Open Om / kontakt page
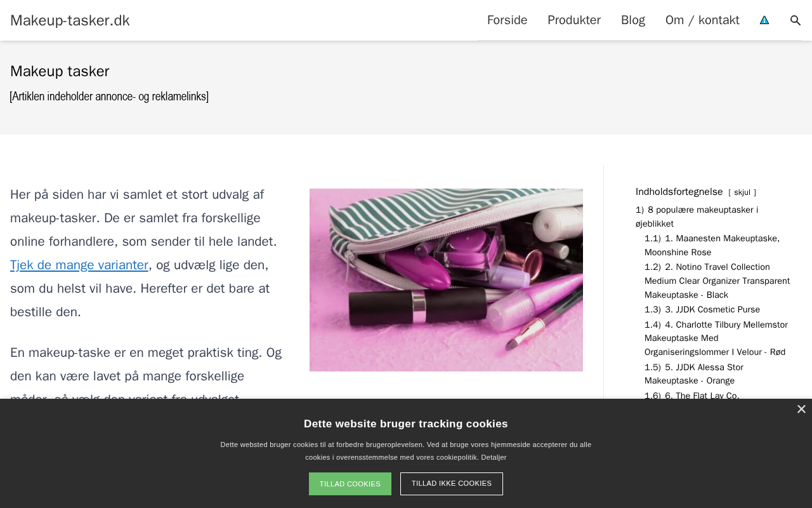The width and height of the screenshot is (812, 508). (702, 20)
